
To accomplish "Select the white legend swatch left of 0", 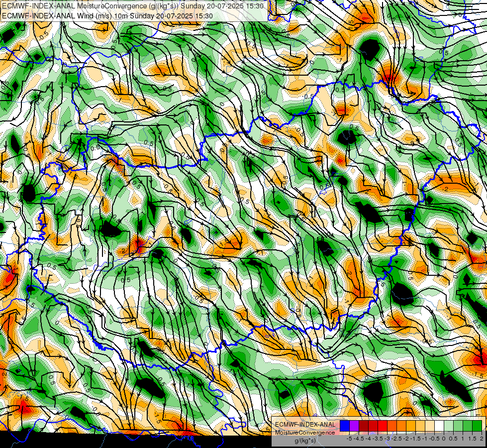I will click(439, 426).
